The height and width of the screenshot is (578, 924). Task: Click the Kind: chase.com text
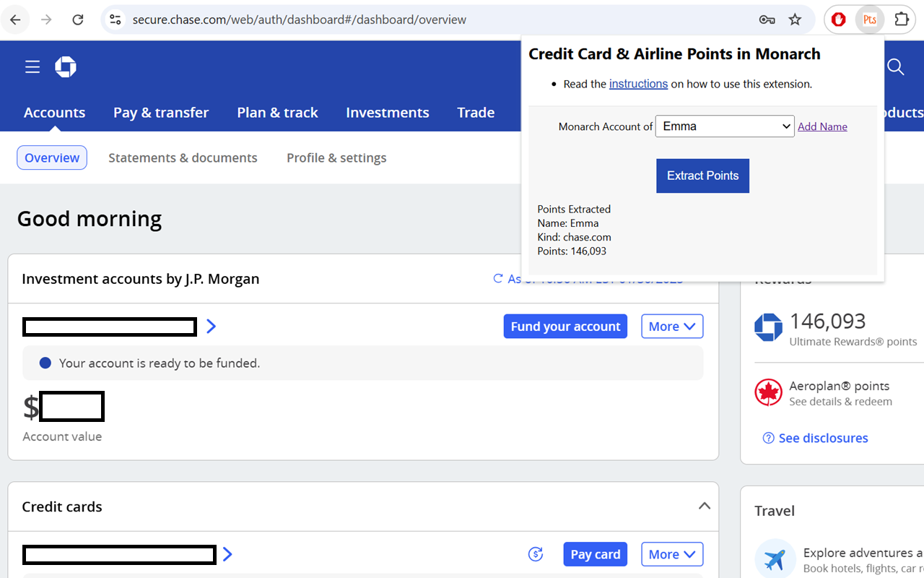tap(574, 237)
